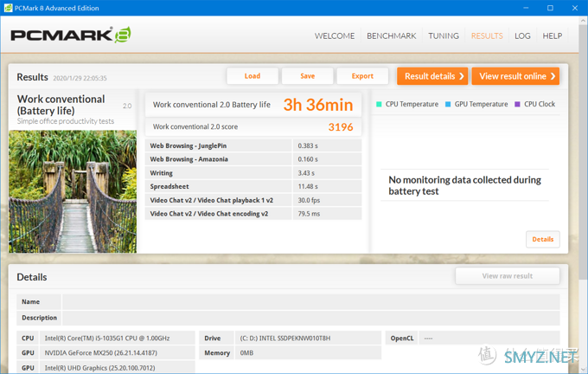The height and width of the screenshot is (374, 588).
Task: Click the CPU Clock legend swatch
Action: [x=517, y=104]
